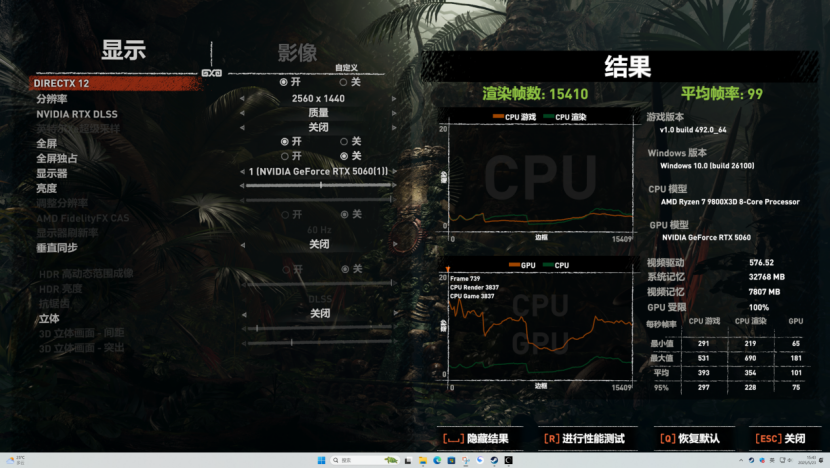
Task: Open the Windows Start menu
Action: 321,460
